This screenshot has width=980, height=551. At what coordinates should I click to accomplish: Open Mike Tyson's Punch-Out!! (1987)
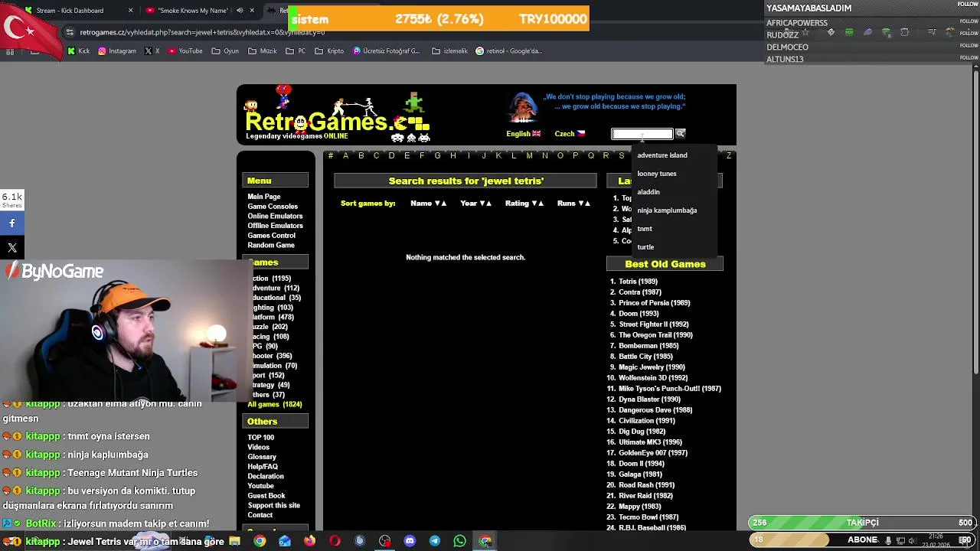tap(670, 389)
